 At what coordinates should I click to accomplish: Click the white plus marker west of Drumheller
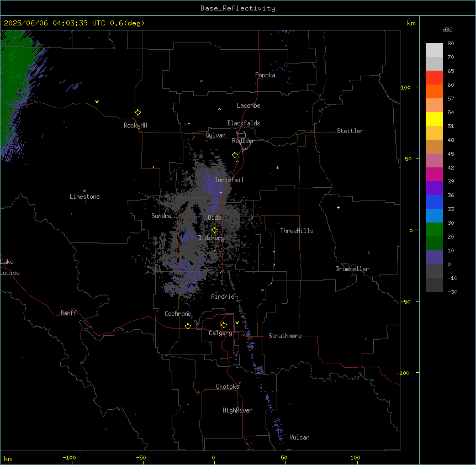(338, 207)
